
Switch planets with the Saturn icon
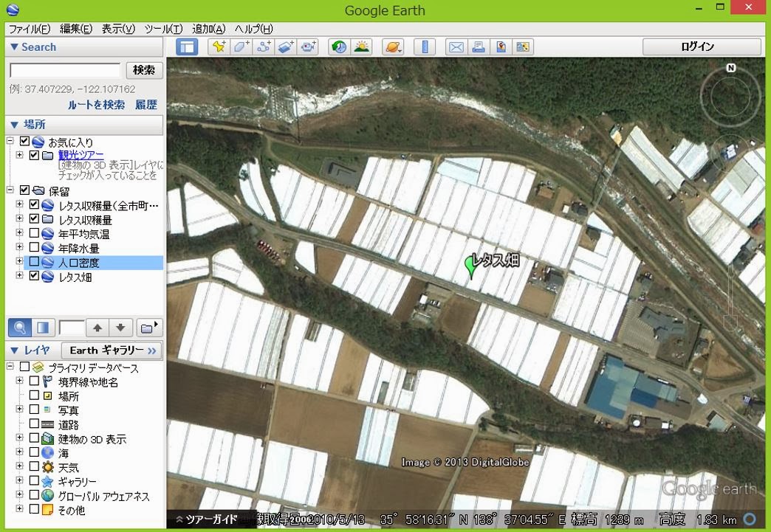click(393, 47)
